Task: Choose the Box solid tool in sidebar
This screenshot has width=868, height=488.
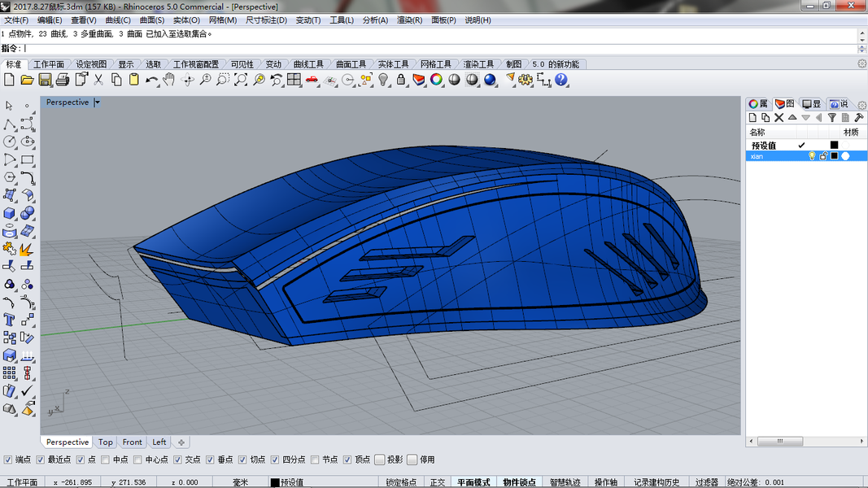Action: (10, 213)
